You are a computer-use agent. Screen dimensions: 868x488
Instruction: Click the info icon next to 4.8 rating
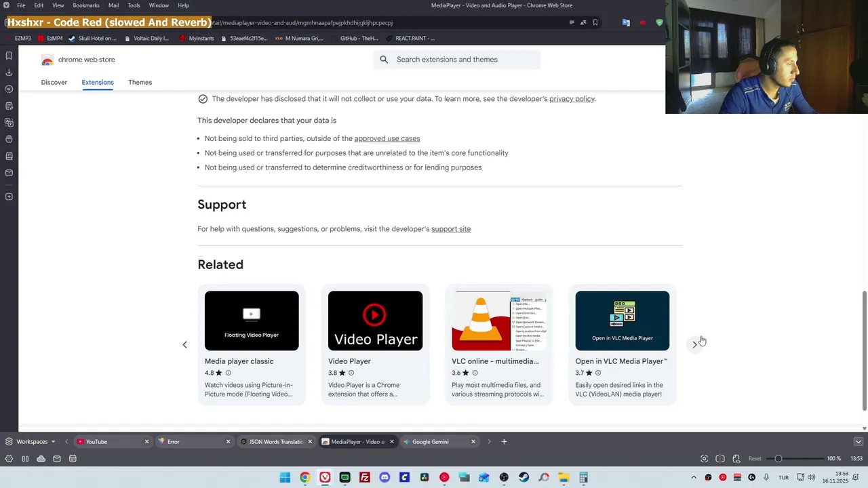[228, 373]
